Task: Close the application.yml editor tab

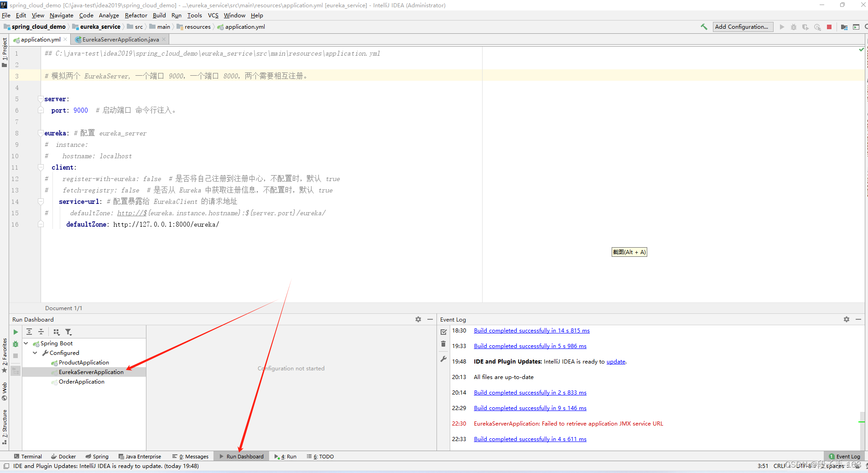Action: pyautogui.click(x=66, y=39)
